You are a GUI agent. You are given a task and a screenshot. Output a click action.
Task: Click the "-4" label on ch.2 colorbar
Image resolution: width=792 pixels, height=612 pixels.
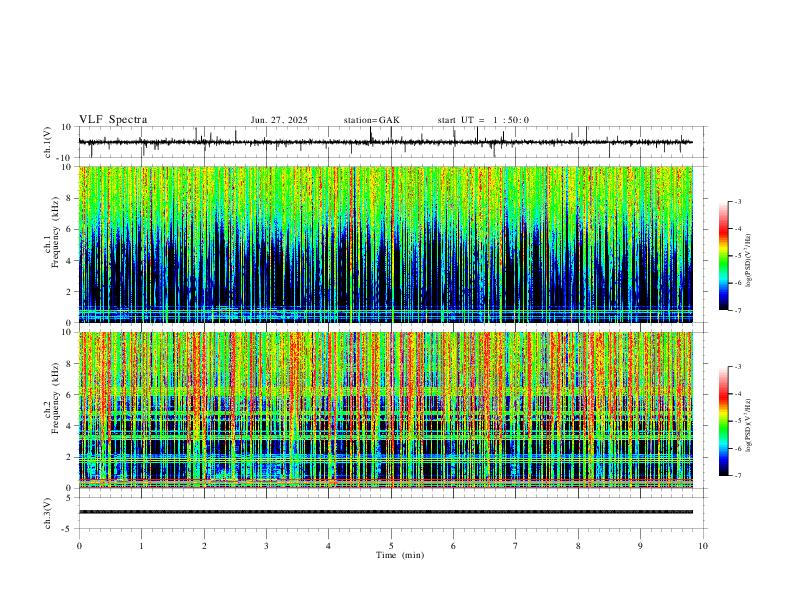pos(738,394)
